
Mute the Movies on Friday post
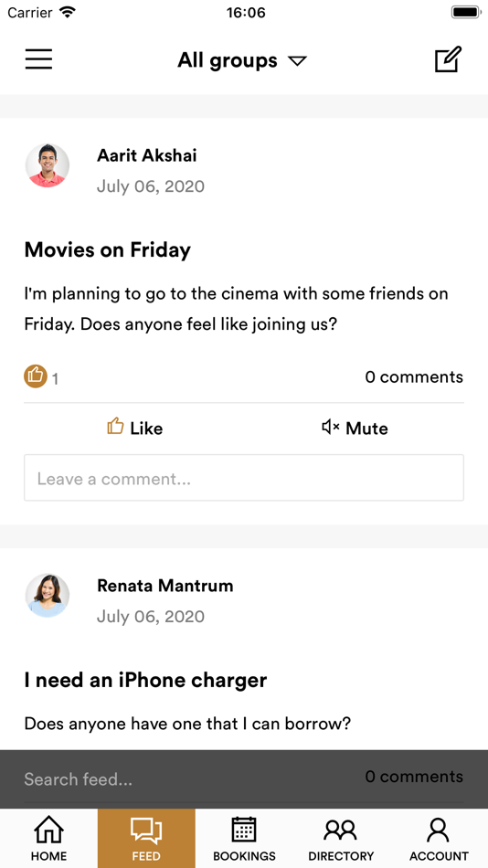355,428
